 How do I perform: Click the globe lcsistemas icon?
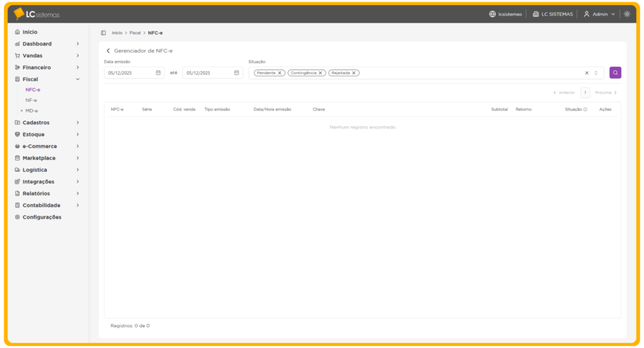[x=492, y=14]
